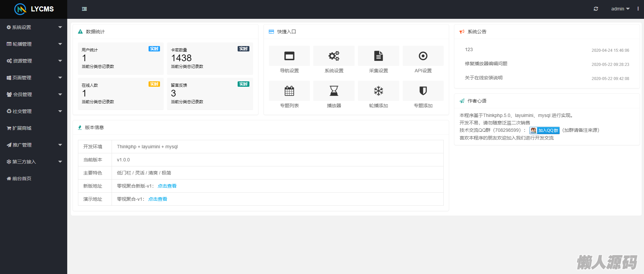Select 系统设置 sidebar menu label
644x274 pixels.
(x=22, y=27)
